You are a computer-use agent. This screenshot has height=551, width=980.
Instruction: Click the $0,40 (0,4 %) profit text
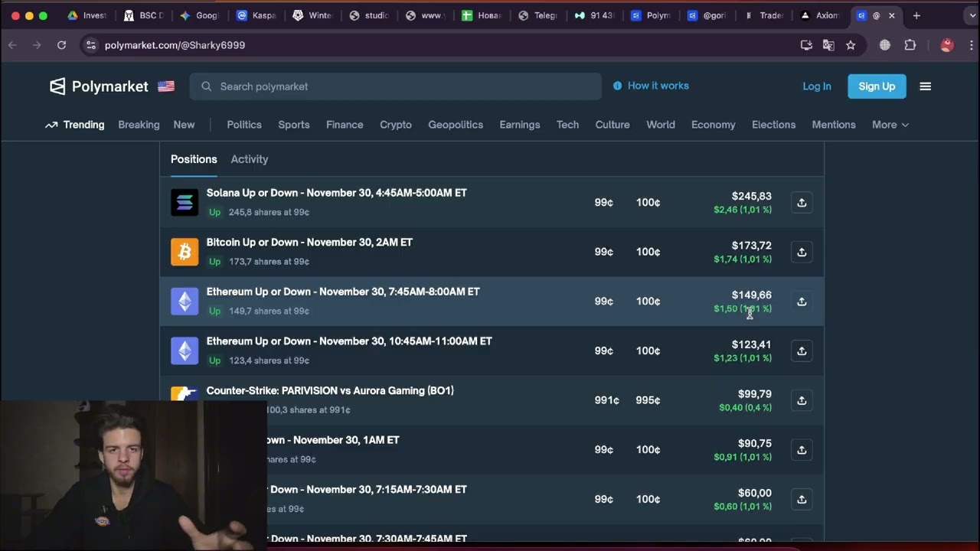pos(745,408)
